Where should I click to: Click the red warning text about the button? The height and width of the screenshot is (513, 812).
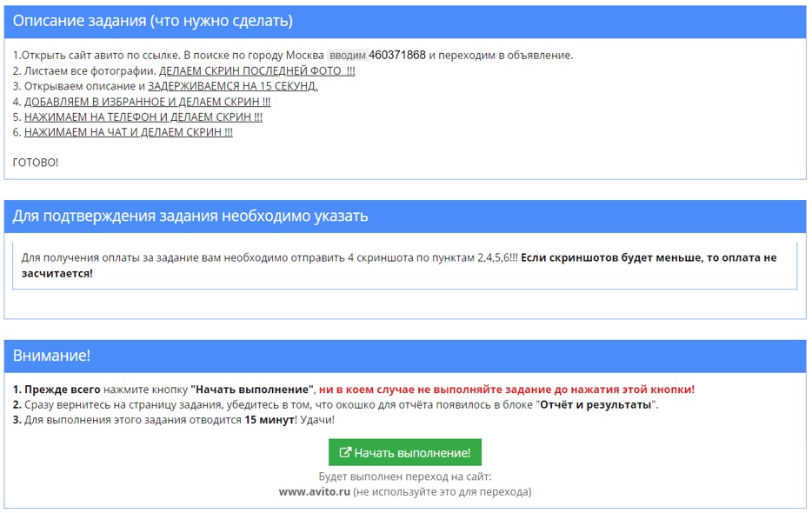pos(507,390)
